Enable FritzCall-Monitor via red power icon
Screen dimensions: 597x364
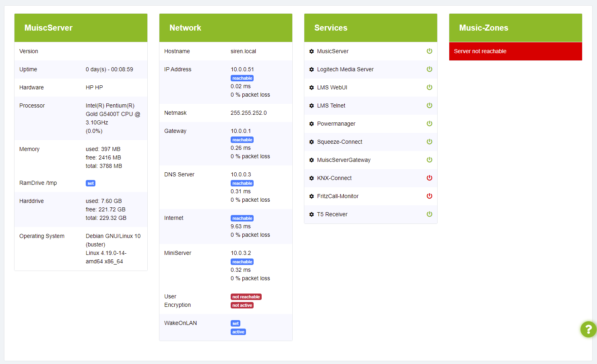[x=430, y=196]
